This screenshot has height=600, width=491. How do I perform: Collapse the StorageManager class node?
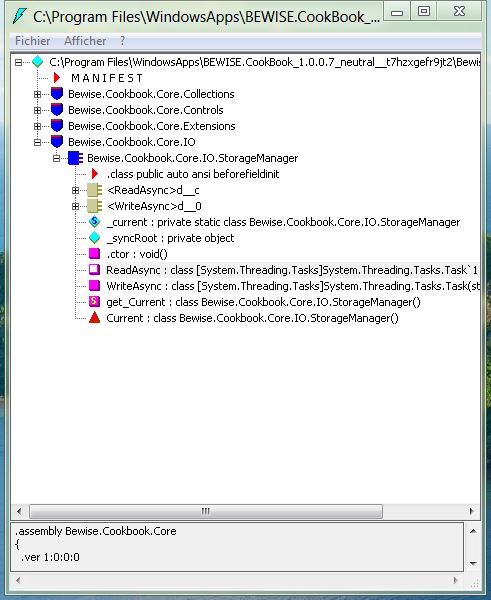(56, 158)
